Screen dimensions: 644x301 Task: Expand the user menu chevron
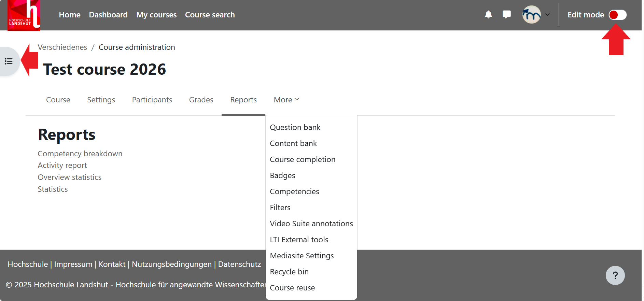point(548,15)
